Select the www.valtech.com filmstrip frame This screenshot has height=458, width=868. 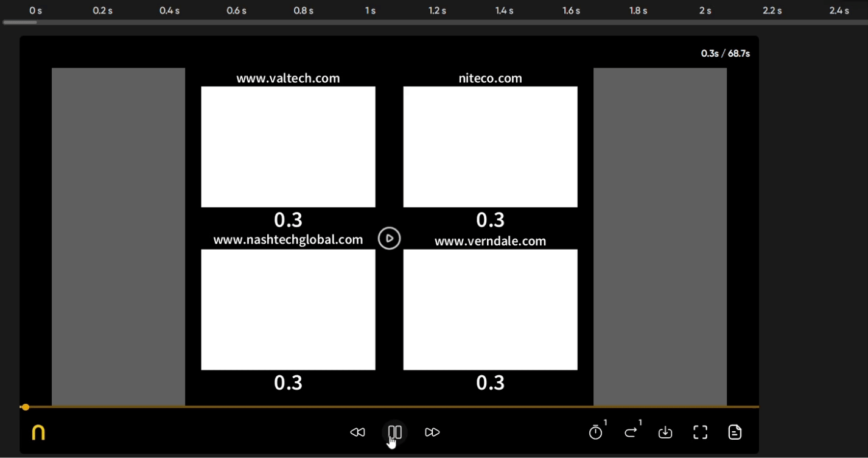288,147
